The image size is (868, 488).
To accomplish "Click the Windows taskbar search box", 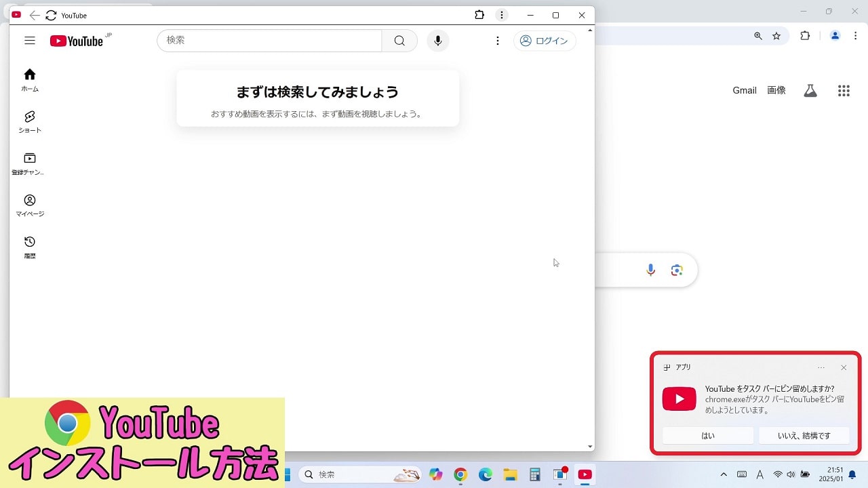I will point(361,475).
